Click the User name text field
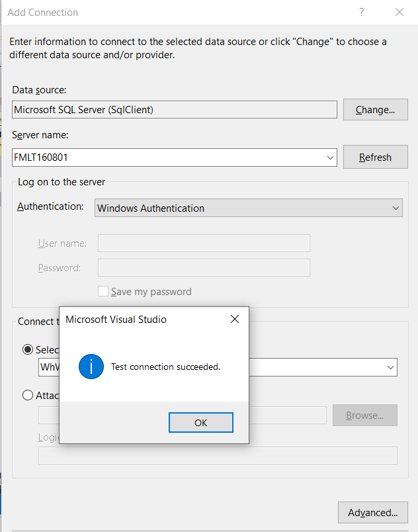 click(x=204, y=244)
